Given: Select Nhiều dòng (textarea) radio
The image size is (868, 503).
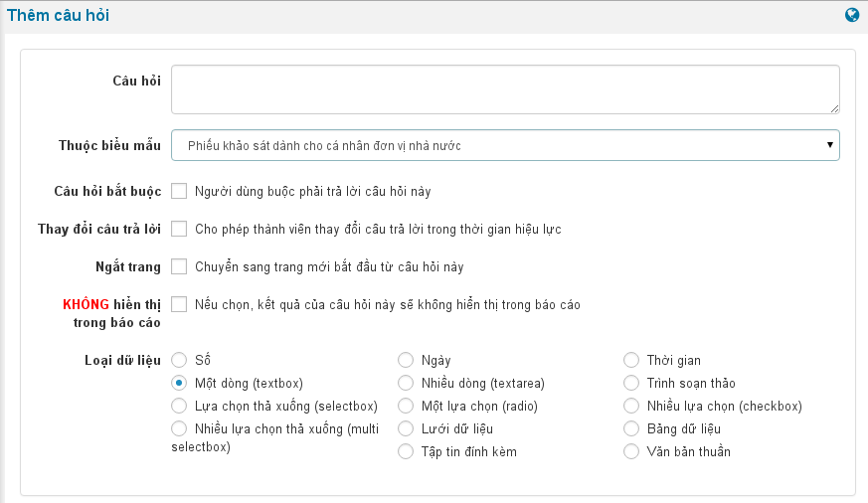Looking at the screenshot, I should point(406,383).
